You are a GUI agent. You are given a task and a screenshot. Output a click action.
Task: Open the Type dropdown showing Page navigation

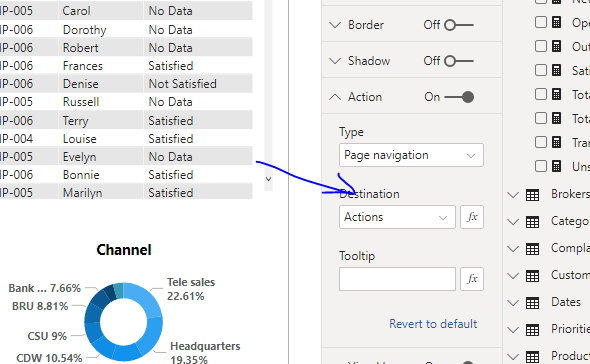tap(411, 155)
